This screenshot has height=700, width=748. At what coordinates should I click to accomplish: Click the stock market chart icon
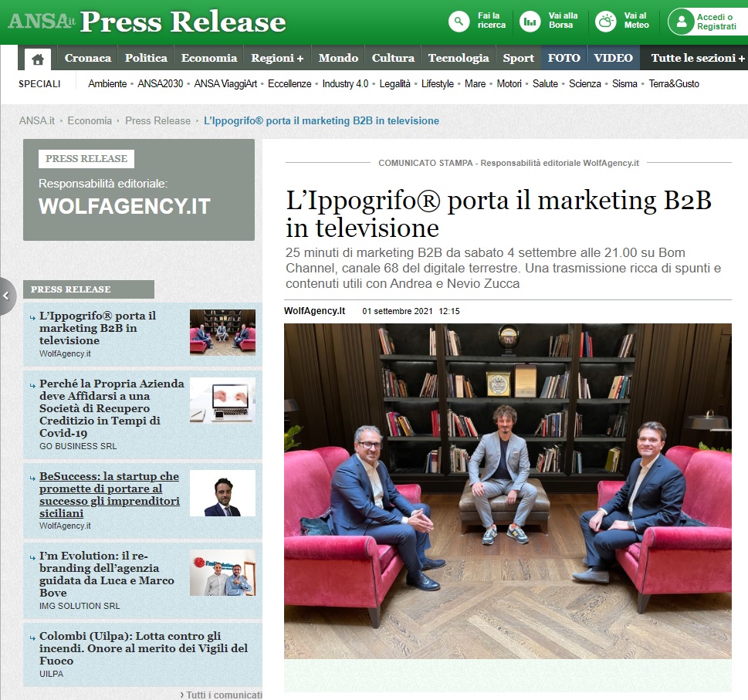tap(530, 21)
